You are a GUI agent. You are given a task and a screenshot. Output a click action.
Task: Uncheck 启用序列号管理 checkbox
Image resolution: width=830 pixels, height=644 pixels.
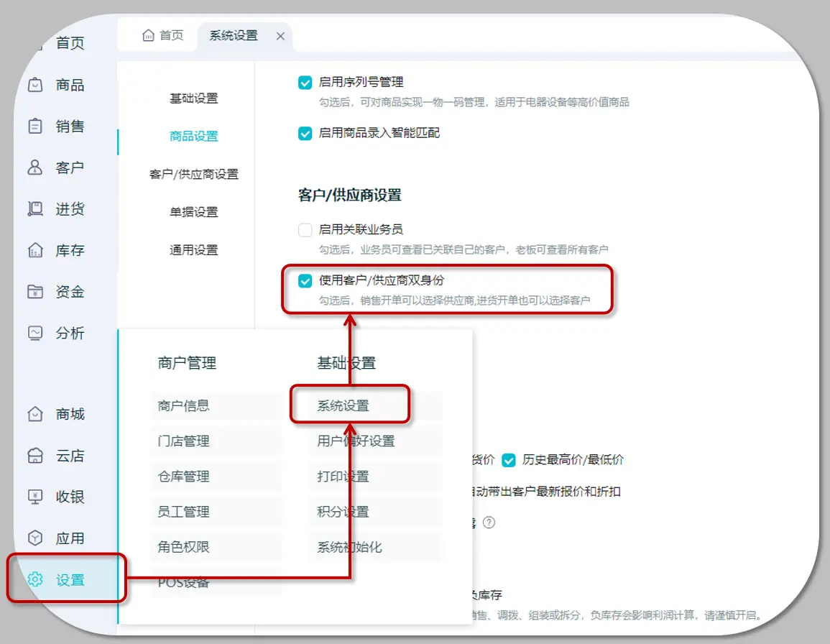(x=305, y=83)
